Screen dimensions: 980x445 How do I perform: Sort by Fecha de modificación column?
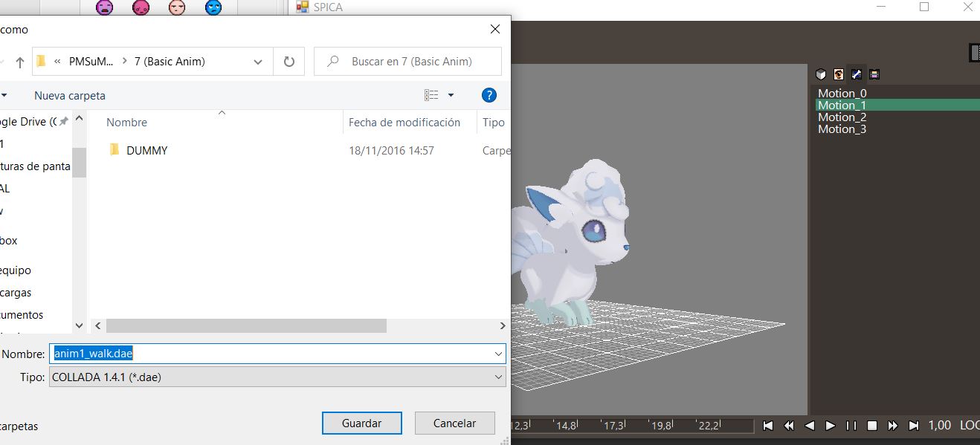coord(404,123)
